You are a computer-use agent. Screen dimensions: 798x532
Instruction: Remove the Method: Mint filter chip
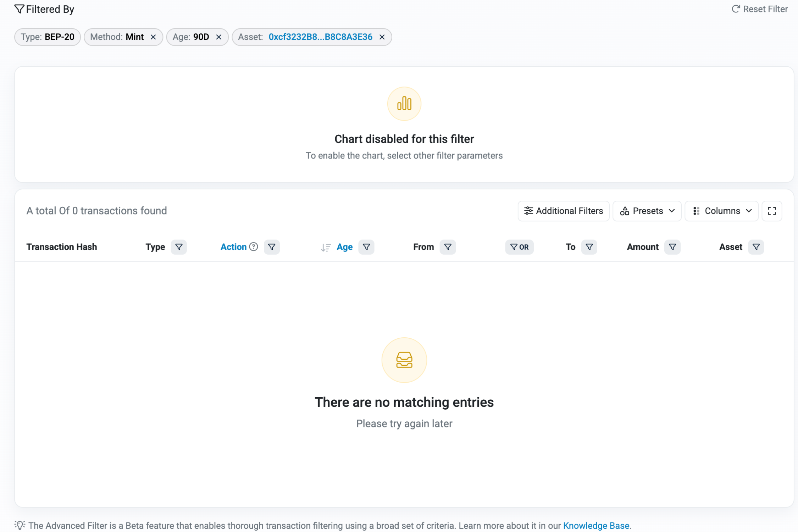(x=153, y=37)
